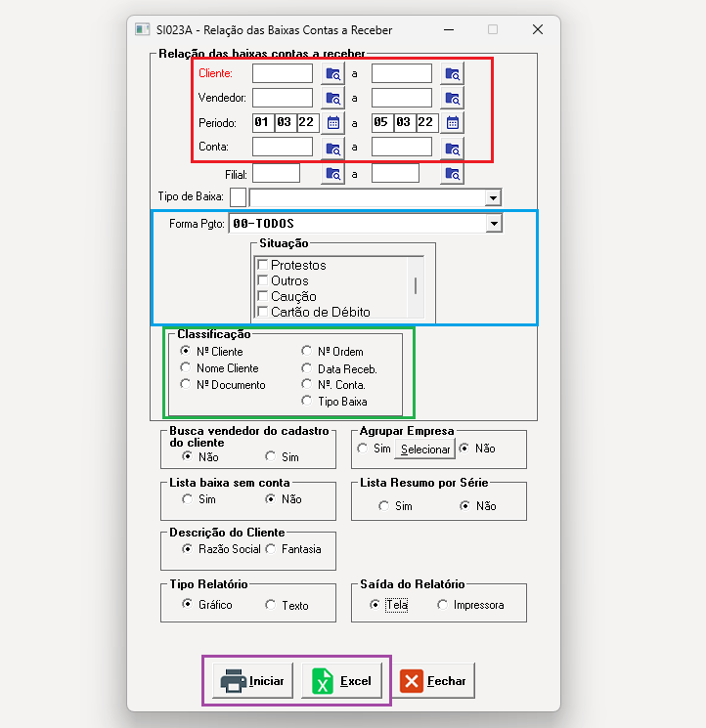The image size is (706, 728).
Task: Click day field 05 of Periodo end
Action: coord(382,122)
